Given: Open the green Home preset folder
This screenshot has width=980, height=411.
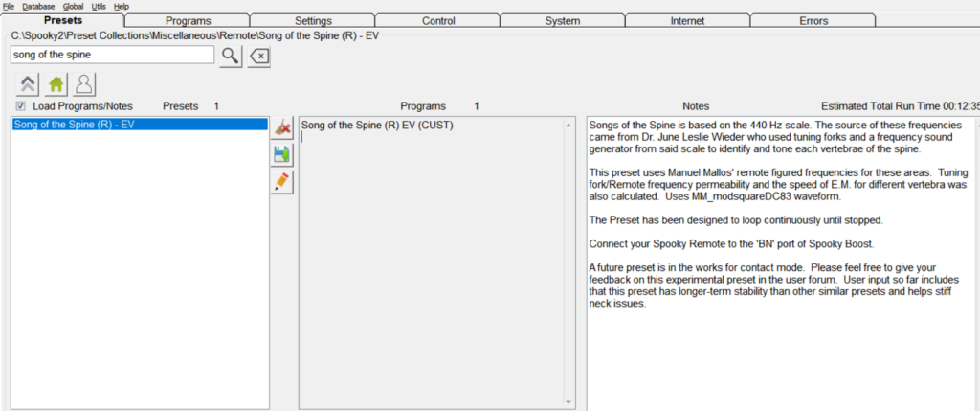Looking at the screenshot, I should coord(54,85).
